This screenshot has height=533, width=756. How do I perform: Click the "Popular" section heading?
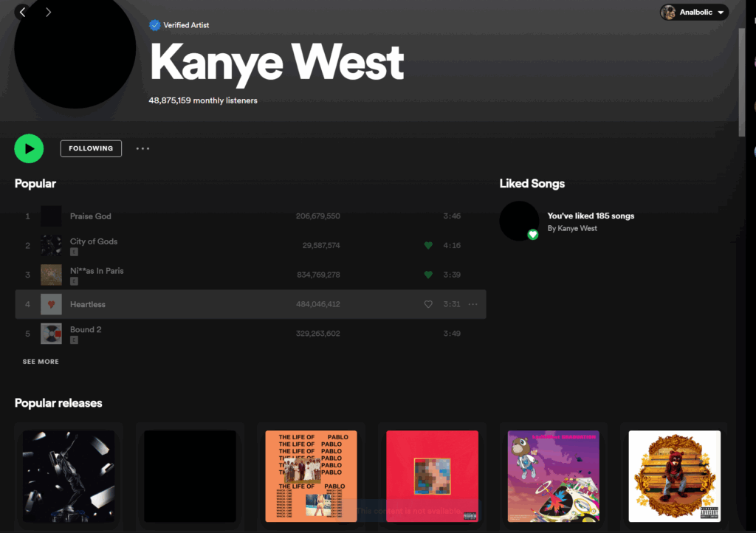click(x=35, y=184)
